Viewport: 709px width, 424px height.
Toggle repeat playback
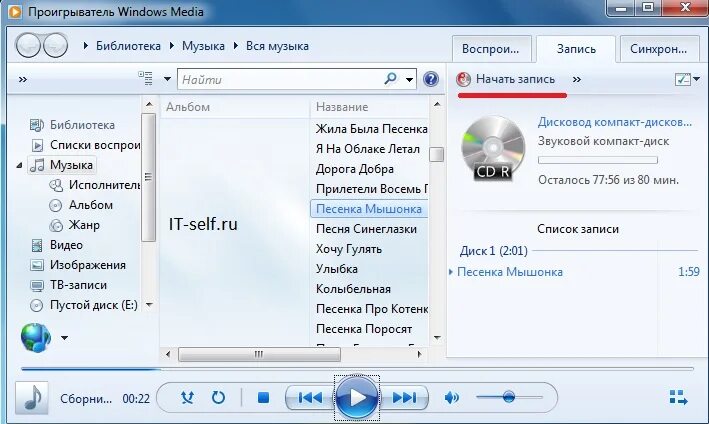pos(218,398)
